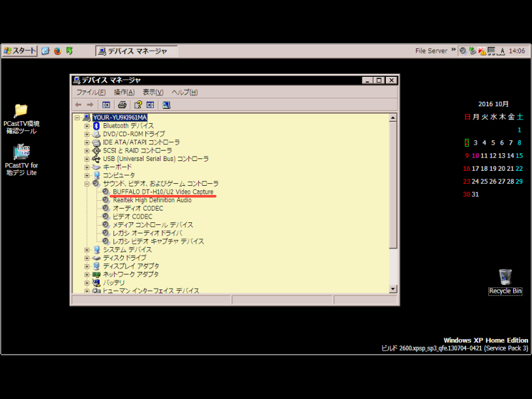Click date 10 on the desktop calendar
The image size is (532, 399).
[475, 156]
